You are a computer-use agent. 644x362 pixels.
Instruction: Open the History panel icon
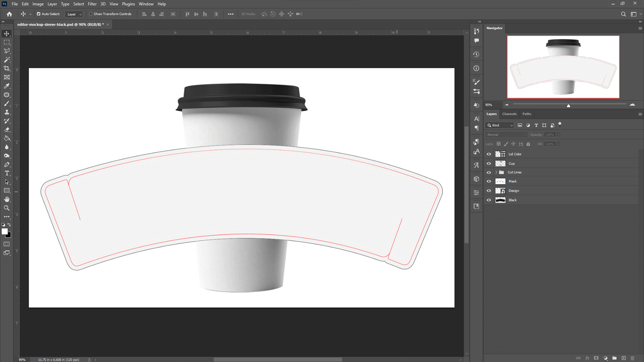(x=476, y=54)
